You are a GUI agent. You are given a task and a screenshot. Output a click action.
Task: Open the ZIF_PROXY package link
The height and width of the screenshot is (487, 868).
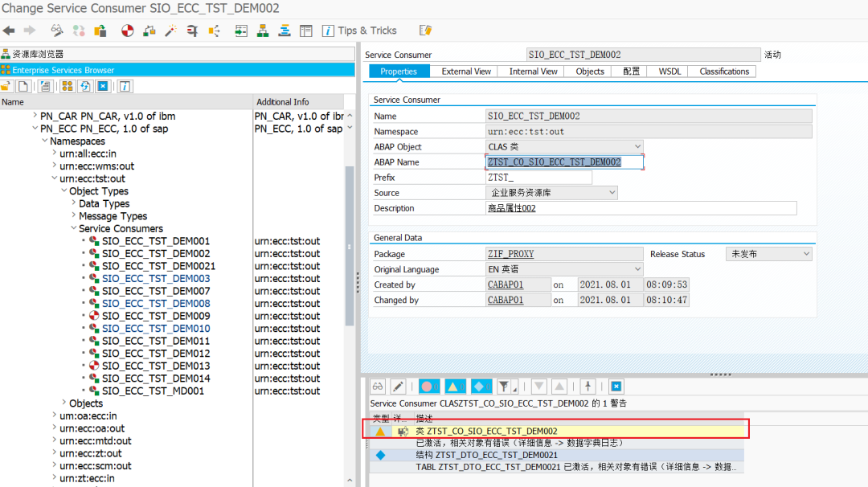[x=510, y=254]
